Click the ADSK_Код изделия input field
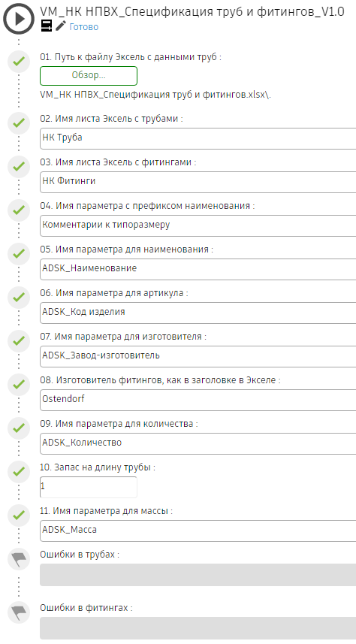This screenshot has height=644, width=356. [x=198, y=313]
